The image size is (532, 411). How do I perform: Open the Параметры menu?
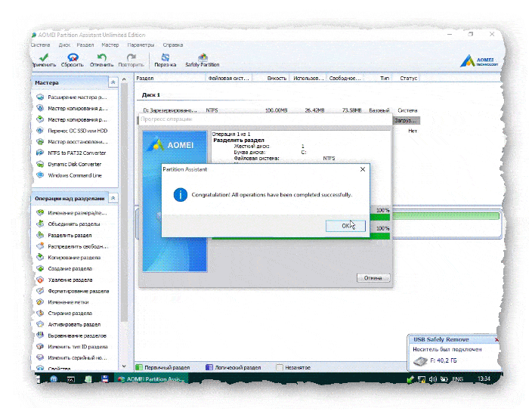coord(141,45)
